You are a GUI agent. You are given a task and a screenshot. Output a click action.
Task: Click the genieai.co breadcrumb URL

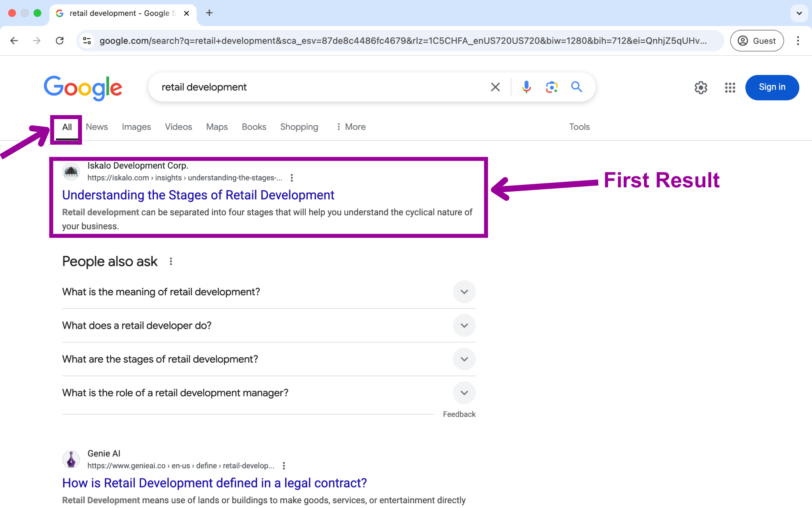[x=181, y=466]
